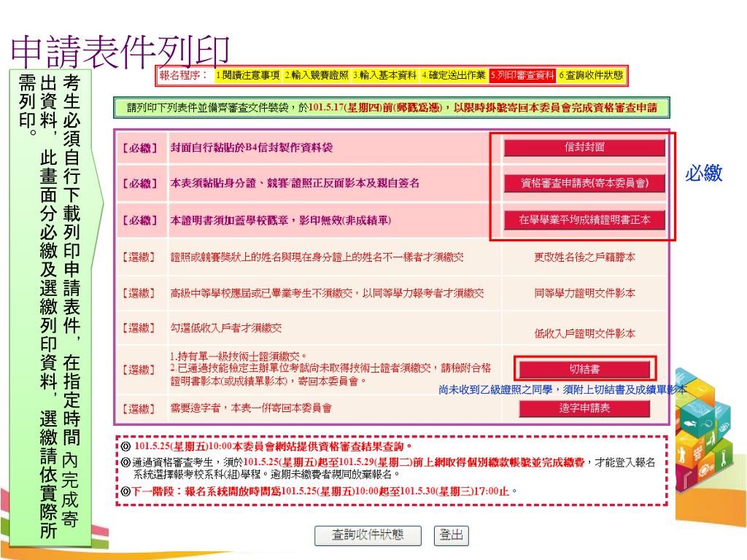Click 低收入戶證明文件影本 text
747x560 pixels.
tap(584, 333)
